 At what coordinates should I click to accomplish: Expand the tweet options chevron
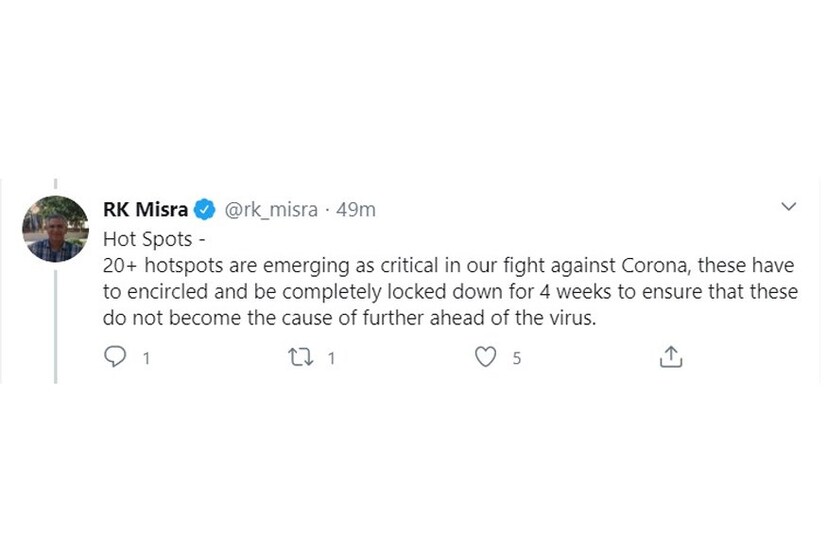click(x=788, y=207)
